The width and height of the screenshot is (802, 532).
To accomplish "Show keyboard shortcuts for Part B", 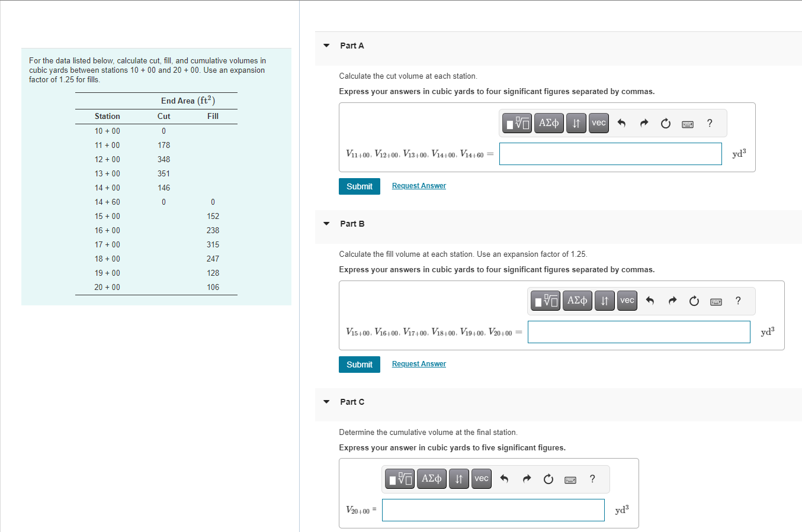I will point(716,302).
